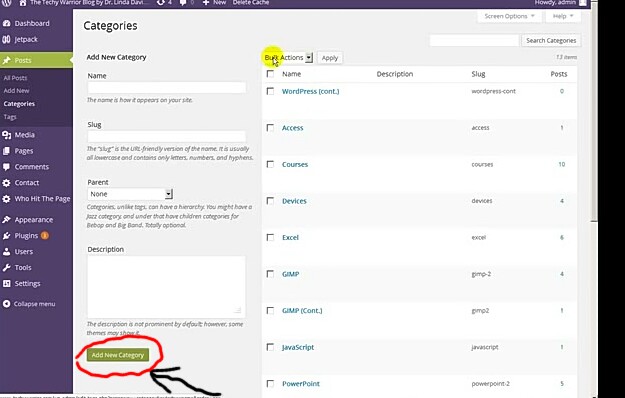Click the Tools wrench icon
The image size is (625, 398).
6,267
